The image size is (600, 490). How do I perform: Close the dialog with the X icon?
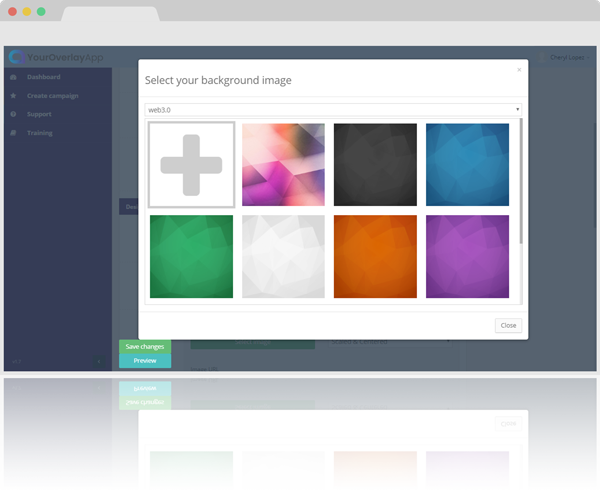pyautogui.click(x=518, y=69)
